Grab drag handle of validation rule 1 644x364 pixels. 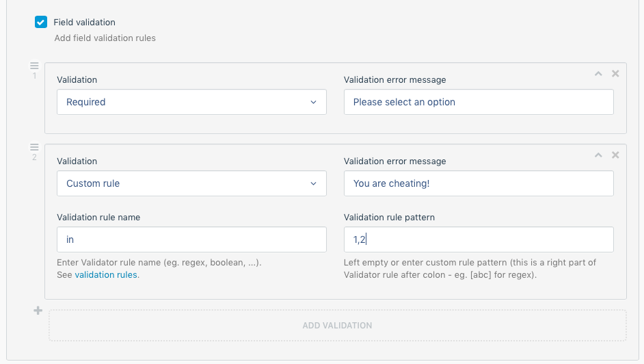[34, 66]
